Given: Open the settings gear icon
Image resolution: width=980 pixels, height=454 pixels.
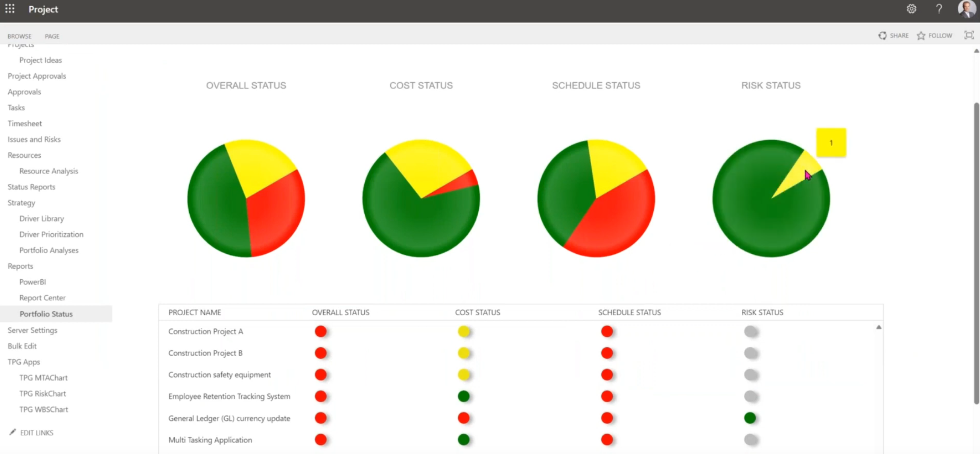Looking at the screenshot, I should pos(911,9).
